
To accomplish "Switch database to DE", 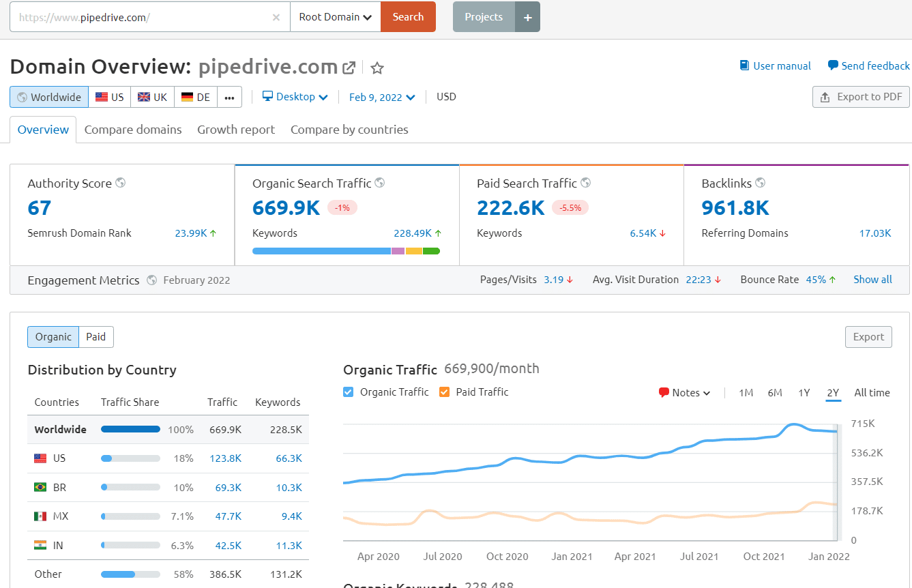I will 196,97.
